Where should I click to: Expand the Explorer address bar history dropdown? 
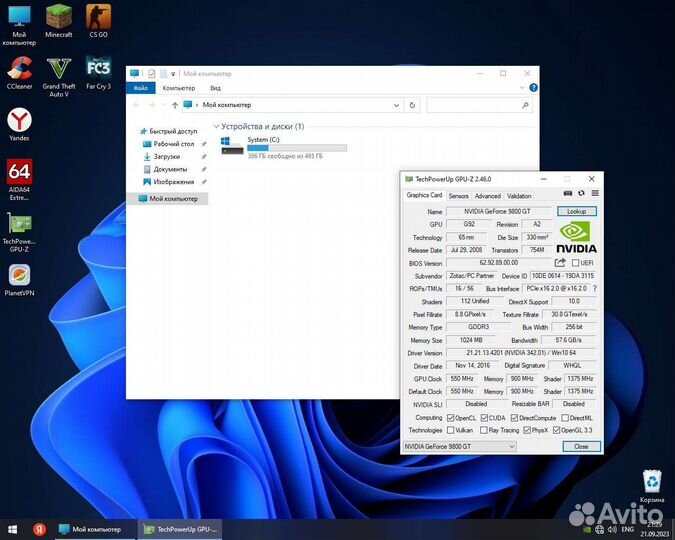coord(396,105)
